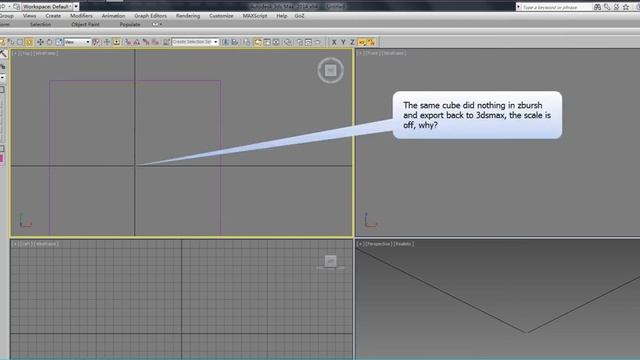Open the Rendered Frame Window
Screen dimensions: 640x360
(x=309, y=42)
